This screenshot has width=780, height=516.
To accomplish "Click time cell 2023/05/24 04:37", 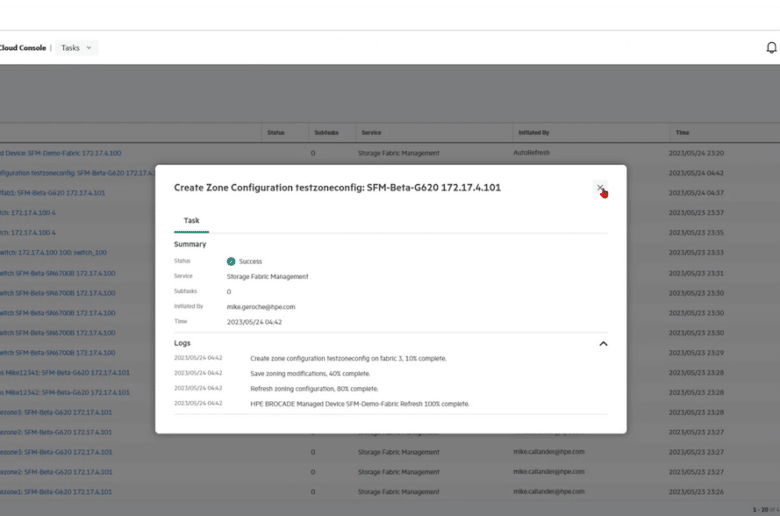I will 696,193.
